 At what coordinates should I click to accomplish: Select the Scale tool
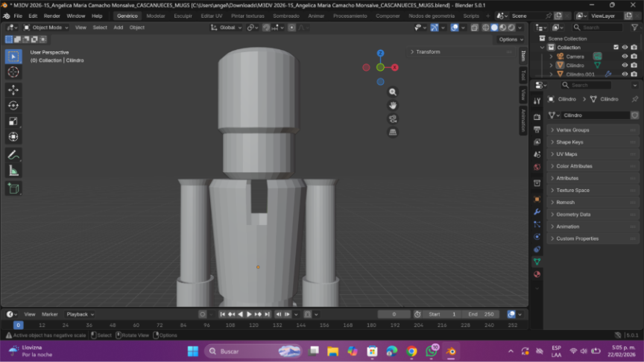point(13,121)
